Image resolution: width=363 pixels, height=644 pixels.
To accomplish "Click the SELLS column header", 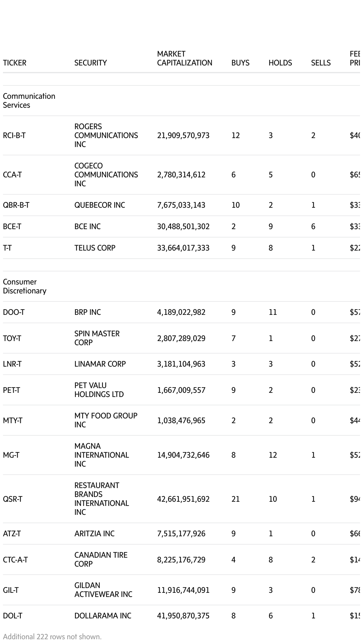I will 321,63.
